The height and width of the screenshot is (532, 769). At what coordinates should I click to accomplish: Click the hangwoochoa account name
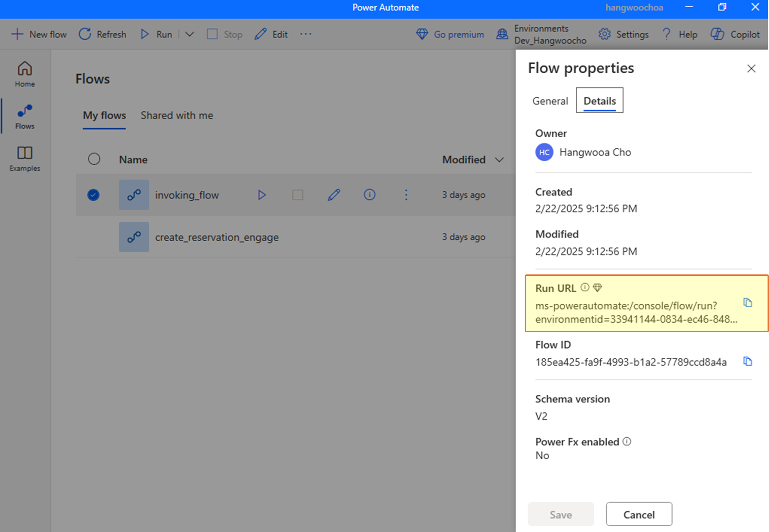point(634,8)
